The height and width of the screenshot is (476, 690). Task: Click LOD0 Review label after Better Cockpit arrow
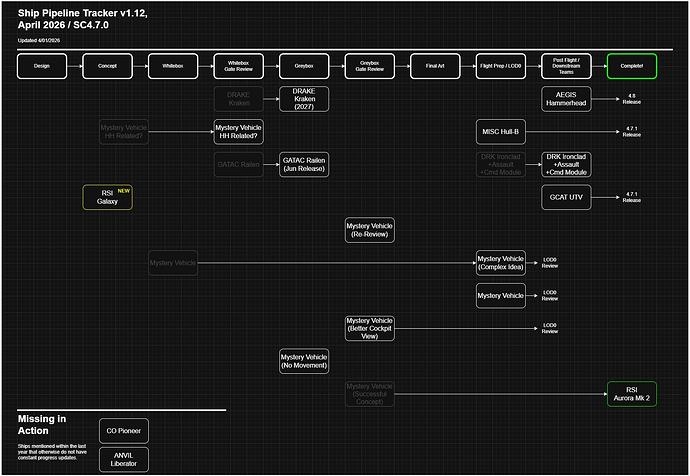tap(550, 329)
